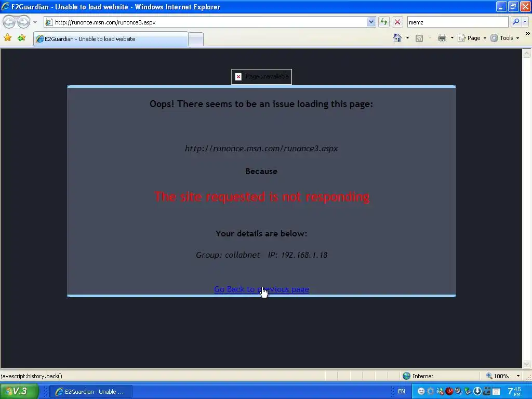The height and width of the screenshot is (399, 532).
Task: Click the Group: collabnet IP text
Action: tap(261, 255)
